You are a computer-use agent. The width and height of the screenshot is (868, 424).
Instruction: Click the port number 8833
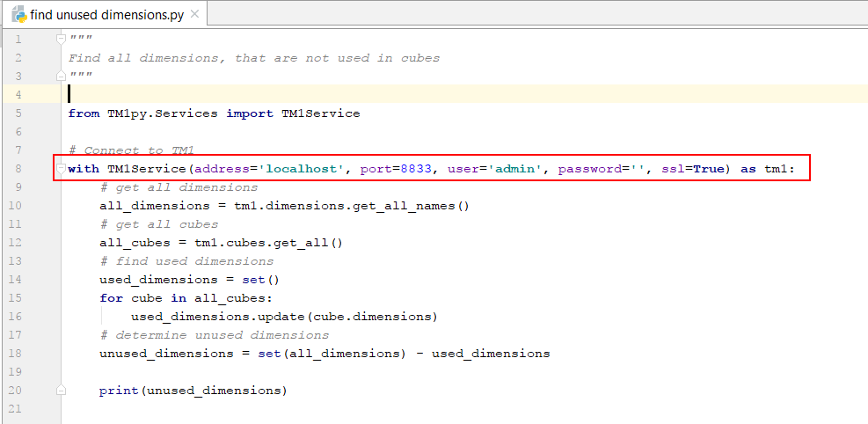pyautogui.click(x=416, y=169)
